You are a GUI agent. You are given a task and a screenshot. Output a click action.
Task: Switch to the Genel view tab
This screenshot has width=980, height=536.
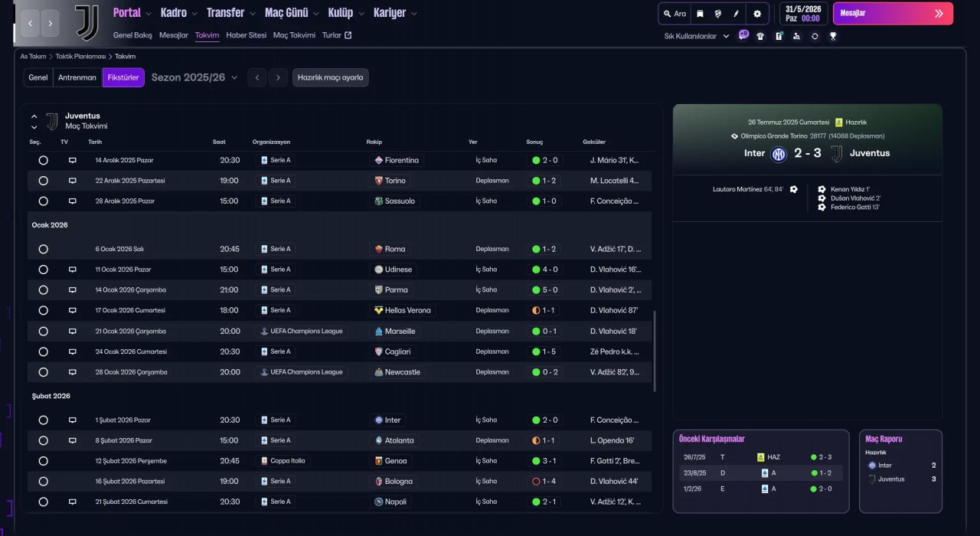click(x=38, y=77)
